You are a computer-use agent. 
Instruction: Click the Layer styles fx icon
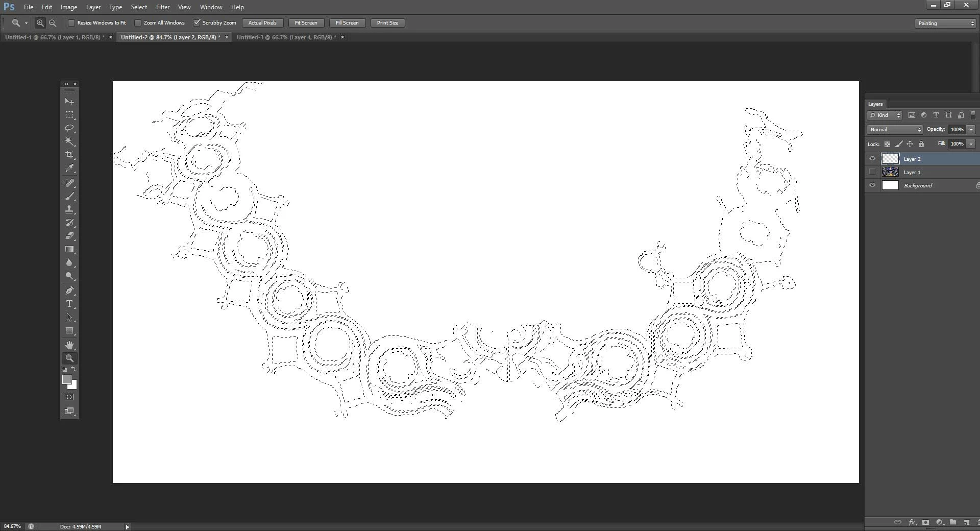(x=912, y=522)
